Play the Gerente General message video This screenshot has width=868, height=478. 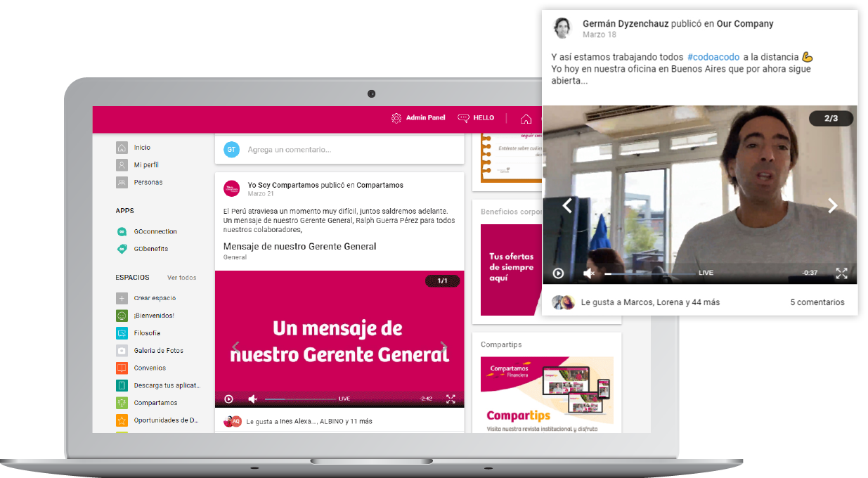pyautogui.click(x=228, y=399)
